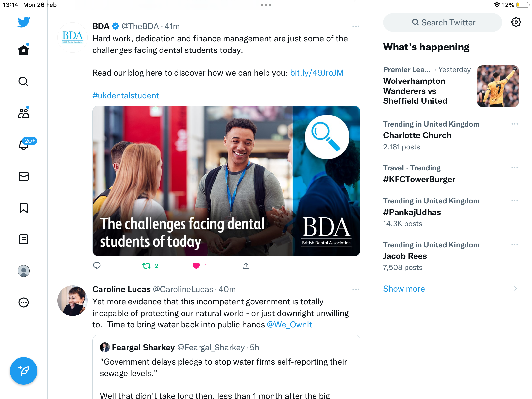Click Show more trends
The image size is (532, 399).
tap(404, 289)
